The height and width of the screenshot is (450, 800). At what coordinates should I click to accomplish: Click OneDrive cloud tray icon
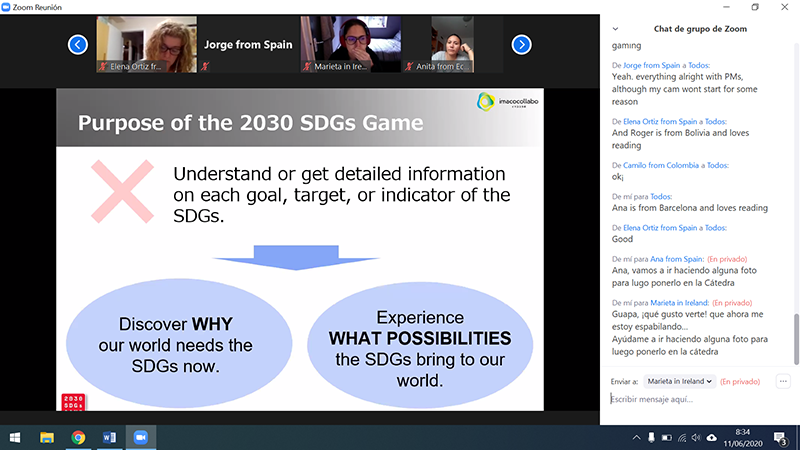click(x=712, y=438)
